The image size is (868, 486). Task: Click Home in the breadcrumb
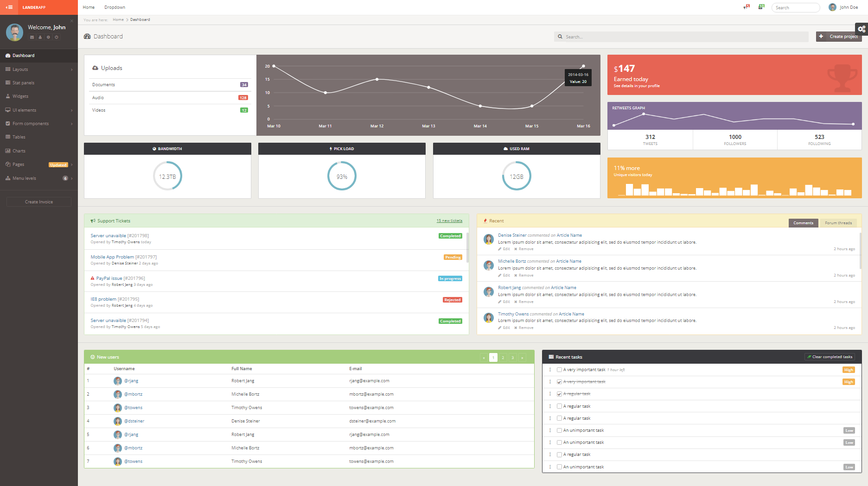(x=118, y=19)
